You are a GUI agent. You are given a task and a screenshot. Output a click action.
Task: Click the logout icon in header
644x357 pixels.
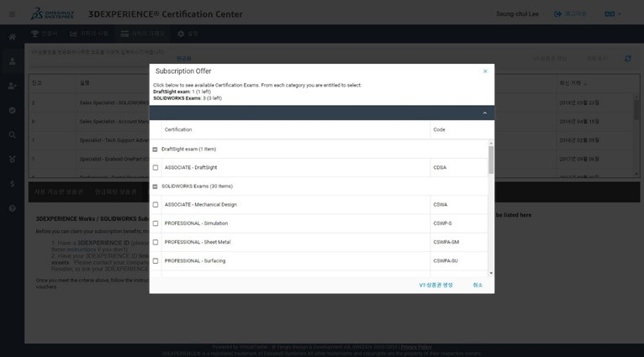pos(557,14)
